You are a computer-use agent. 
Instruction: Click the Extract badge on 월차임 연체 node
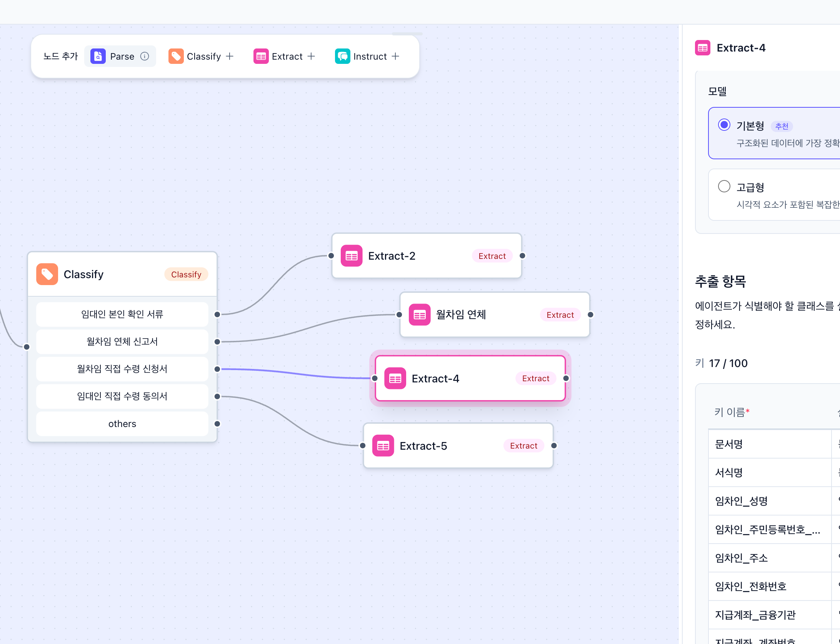(x=560, y=315)
